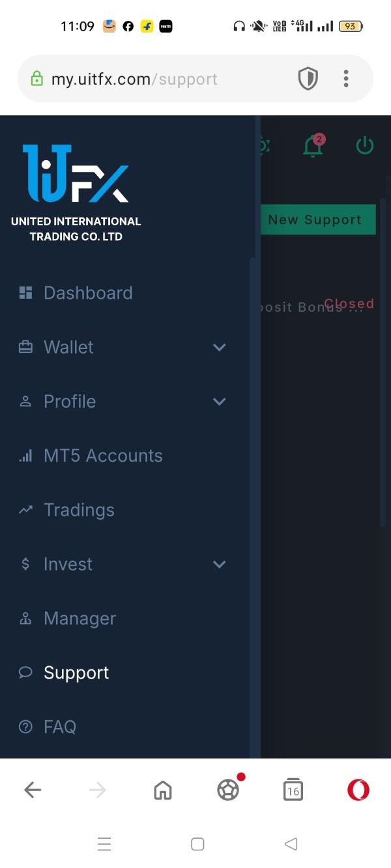This screenshot has width=391, height=868.
Task: Open the tabs counter showing 16
Action: click(x=293, y=790)
